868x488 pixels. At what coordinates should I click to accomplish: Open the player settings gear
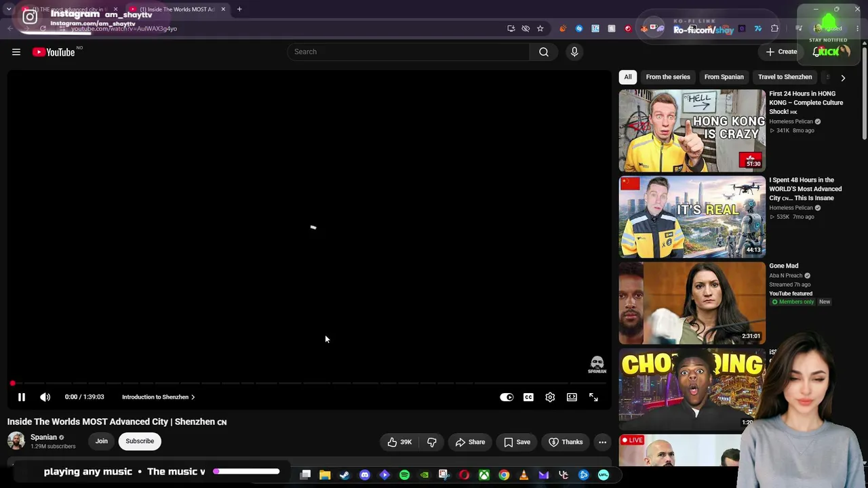pos(550,397)
